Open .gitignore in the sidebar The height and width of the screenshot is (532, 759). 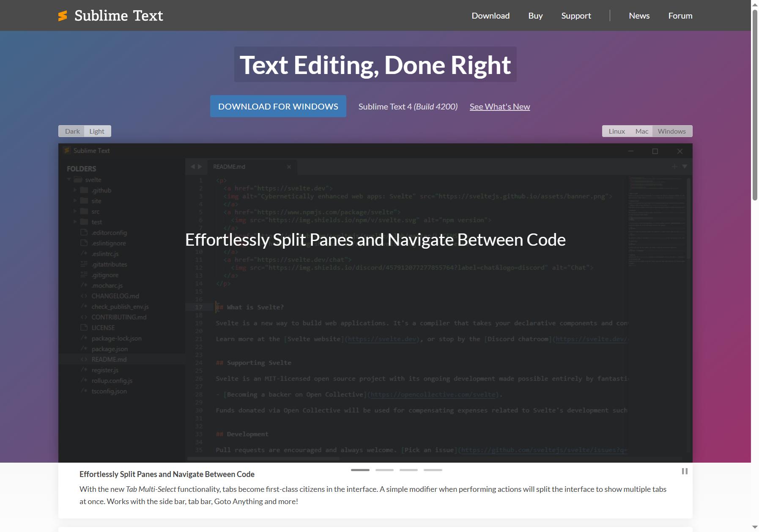[105, 275]
